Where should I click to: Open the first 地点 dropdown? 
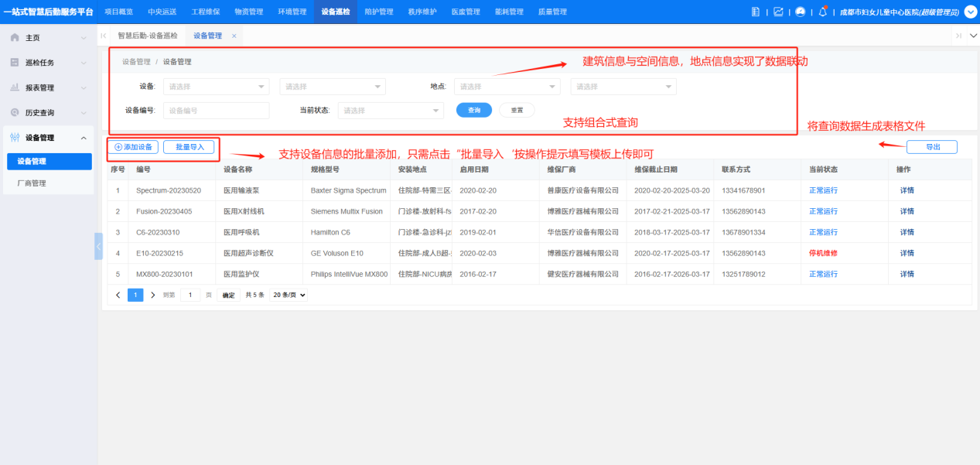[507, 87]
